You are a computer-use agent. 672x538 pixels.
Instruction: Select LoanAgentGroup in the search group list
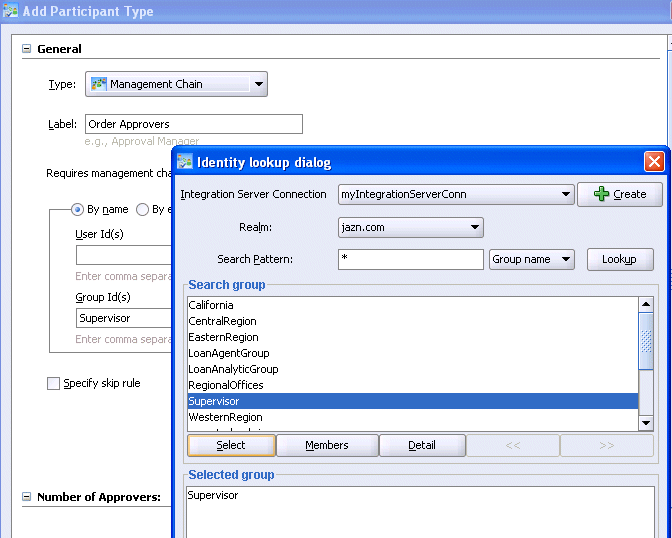click(413, 353)
